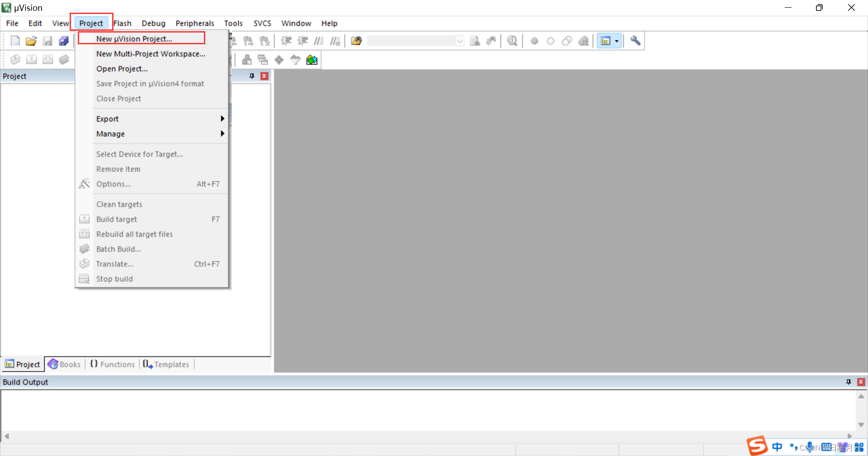Pin the Build Output panel
Screen dimensions: 868x456
(849, 382)
